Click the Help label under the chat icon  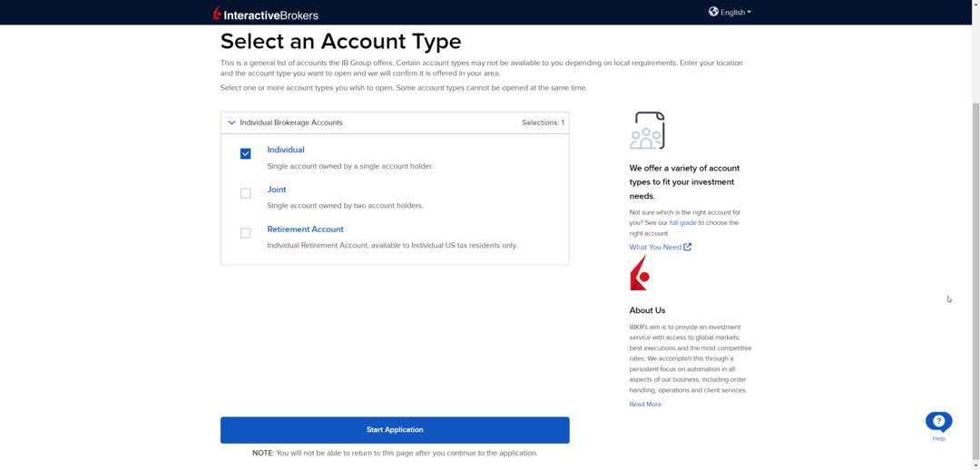[939, 439]
